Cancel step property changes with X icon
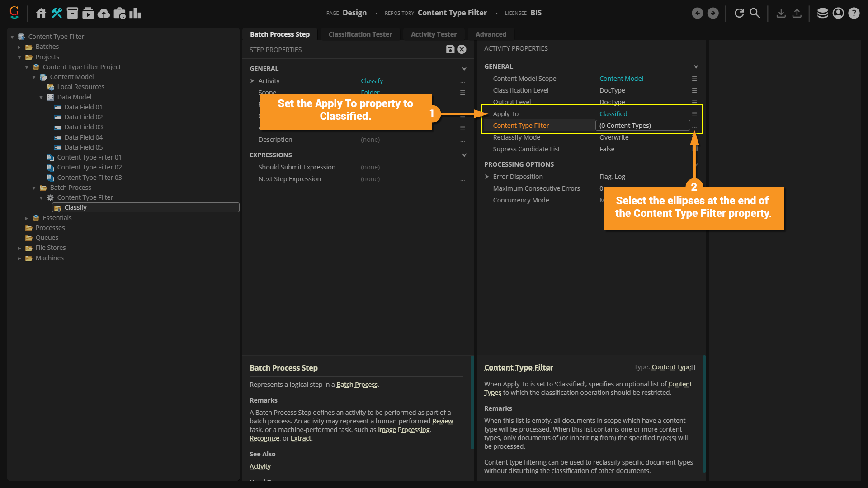 point(462,49)
